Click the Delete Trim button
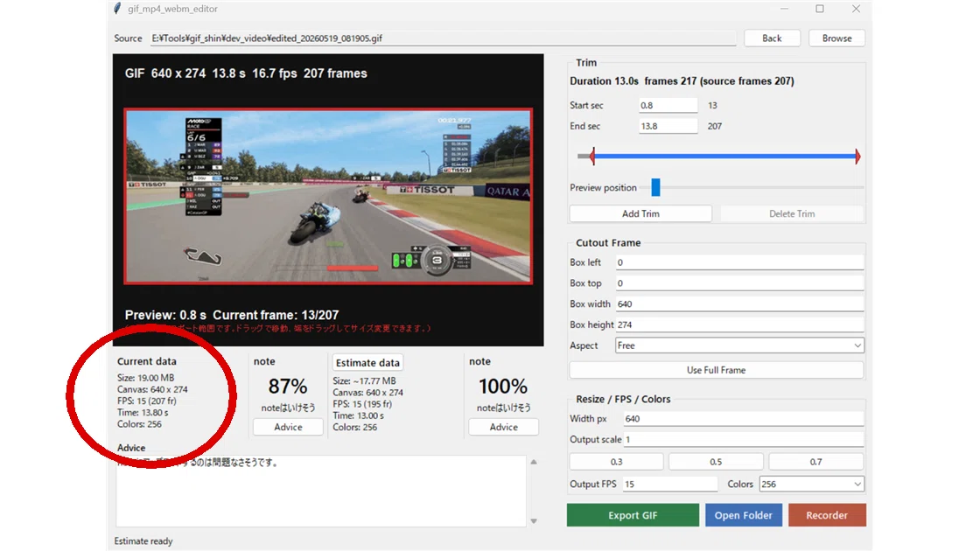This screenshot has height=551, width=980. [x=792, y=213]
